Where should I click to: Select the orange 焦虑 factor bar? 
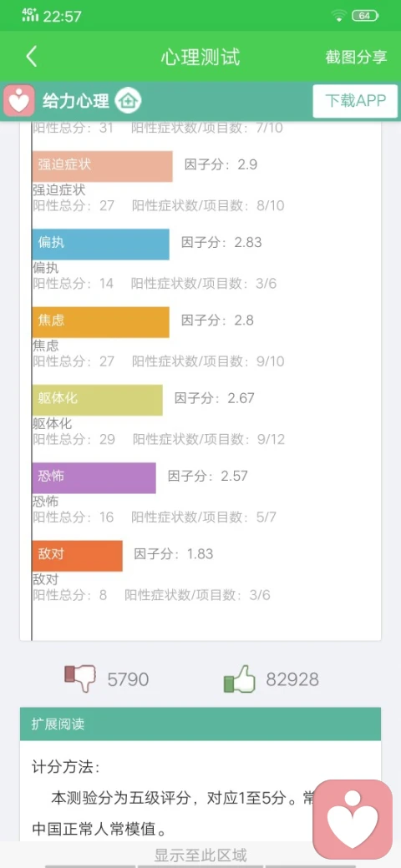(x=101, y=322)
